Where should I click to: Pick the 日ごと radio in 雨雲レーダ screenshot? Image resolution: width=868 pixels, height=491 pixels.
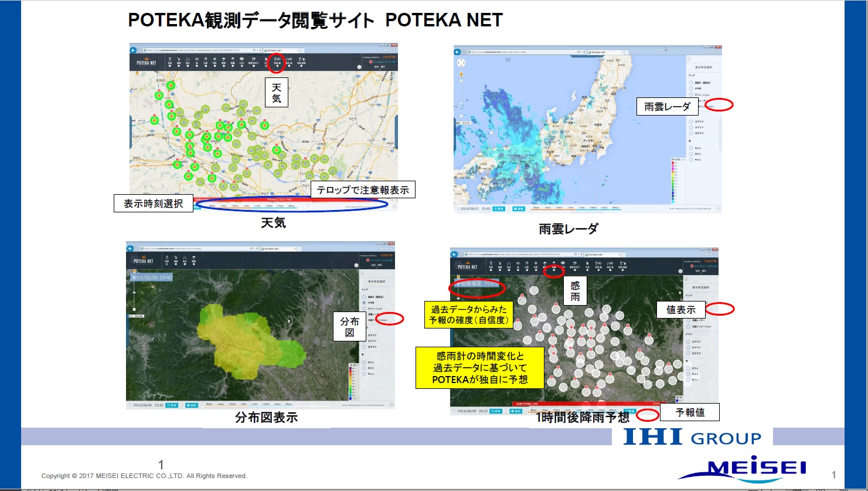coord(691,148)
